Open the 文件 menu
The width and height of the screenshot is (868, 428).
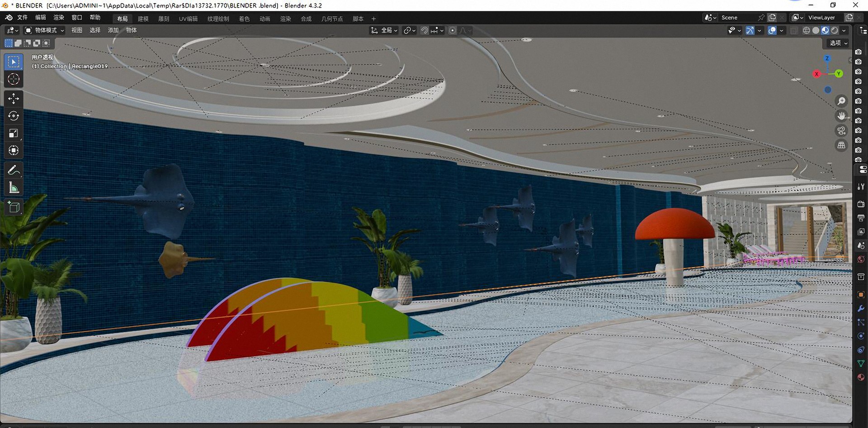coord(22,18)
